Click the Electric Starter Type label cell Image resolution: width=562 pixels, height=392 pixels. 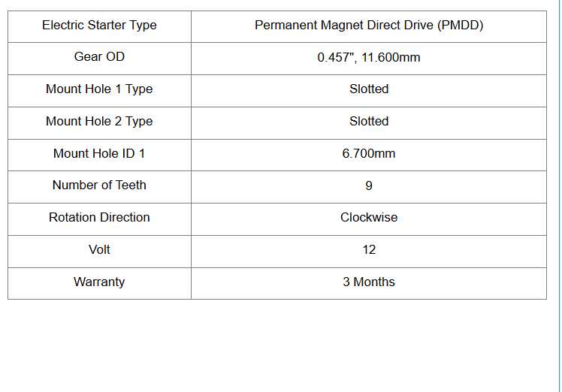(x=99, y=26)
